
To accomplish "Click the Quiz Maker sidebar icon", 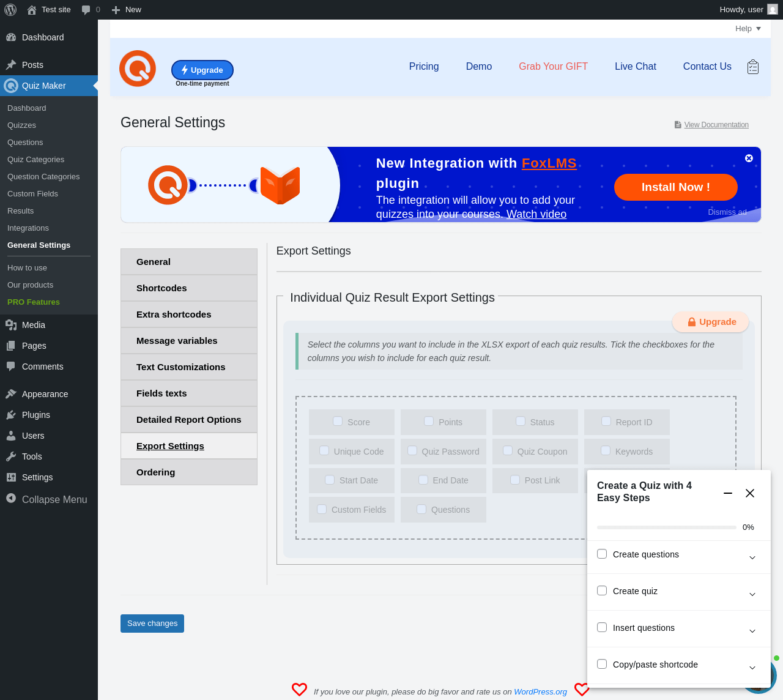I will pyautogui.click(x=11, y=86).
